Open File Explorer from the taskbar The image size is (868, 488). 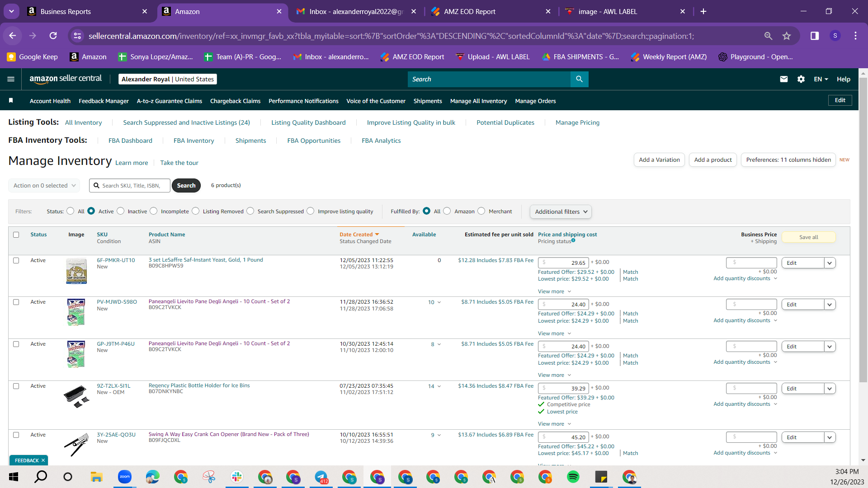point(96,477)
